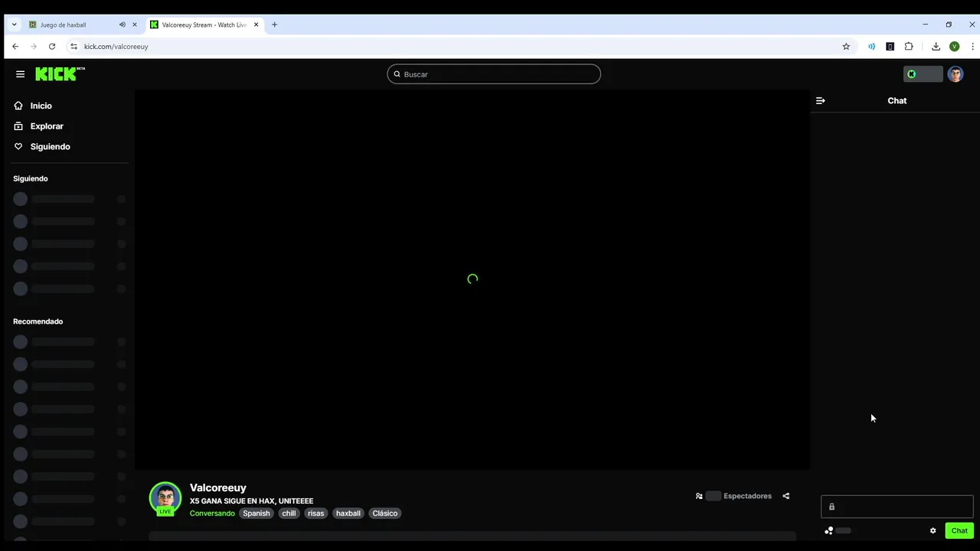
Task: Go back in browser history
Action: [x=15, y=47]
